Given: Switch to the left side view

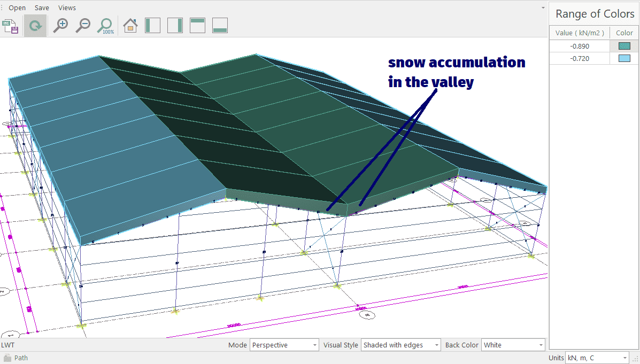Looking at the screenshot, I should 153,25.
